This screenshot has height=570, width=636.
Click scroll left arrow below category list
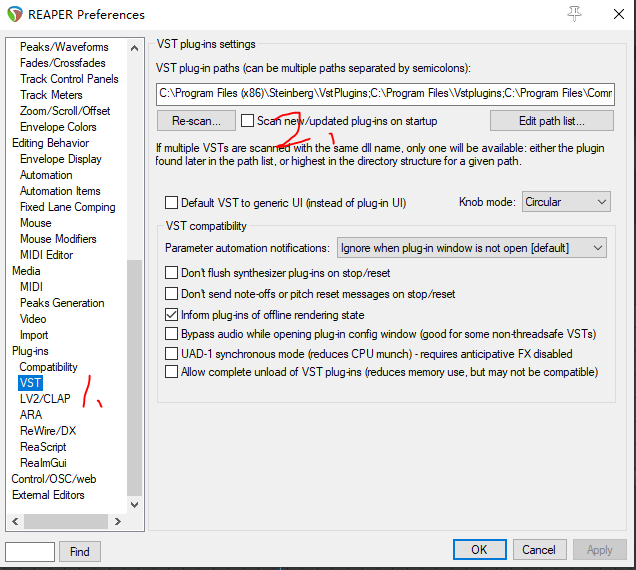(15, 521)
